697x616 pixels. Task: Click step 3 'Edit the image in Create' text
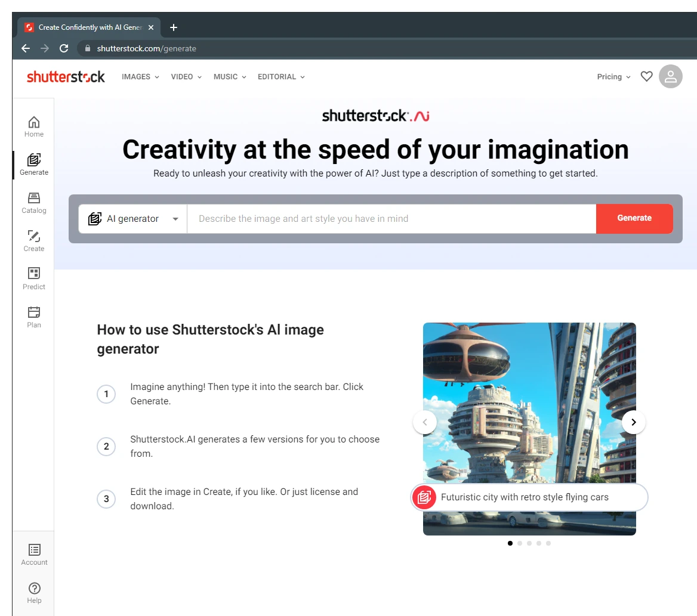[244, 499]
